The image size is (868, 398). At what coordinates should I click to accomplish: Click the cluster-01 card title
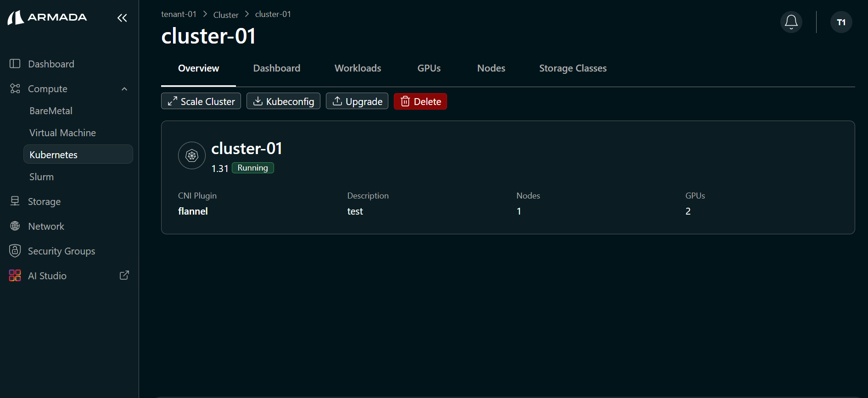pyautogui.click(x=246, y=149)
